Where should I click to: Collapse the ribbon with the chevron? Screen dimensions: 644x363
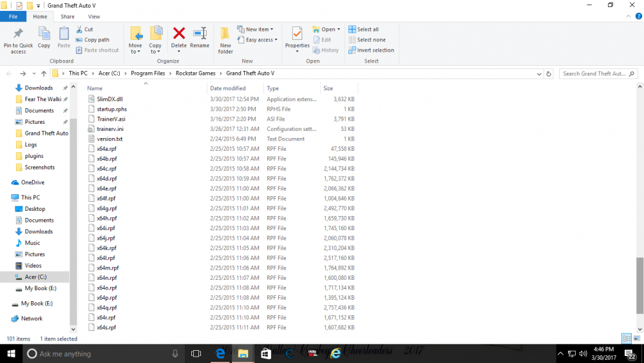pos(629,17)
